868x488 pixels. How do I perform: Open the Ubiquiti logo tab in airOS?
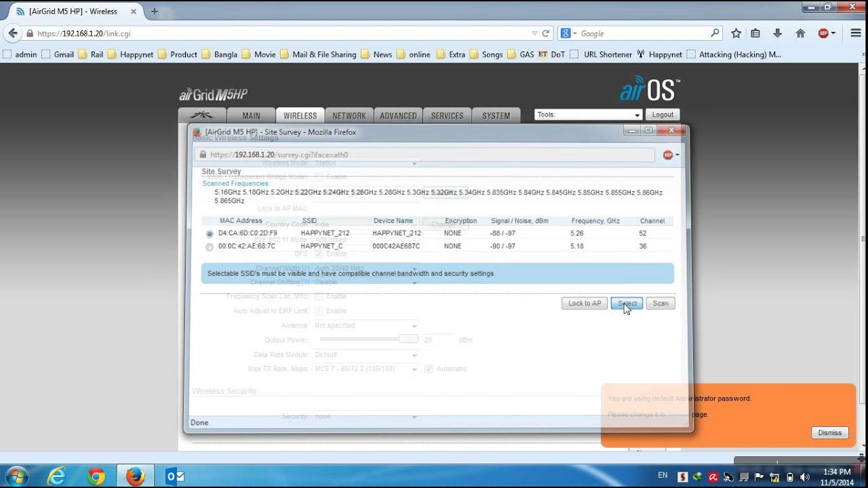pyautogui.click(x=201, y=116)
